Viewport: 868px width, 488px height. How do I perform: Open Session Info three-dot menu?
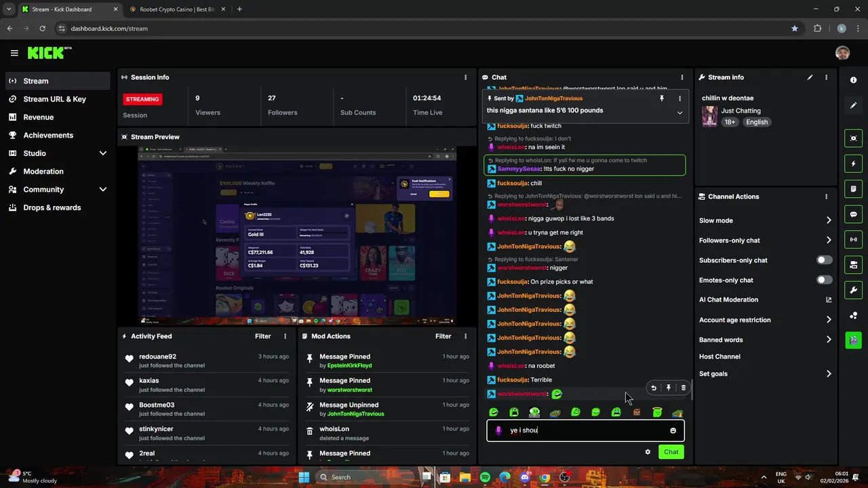(465, 77)
